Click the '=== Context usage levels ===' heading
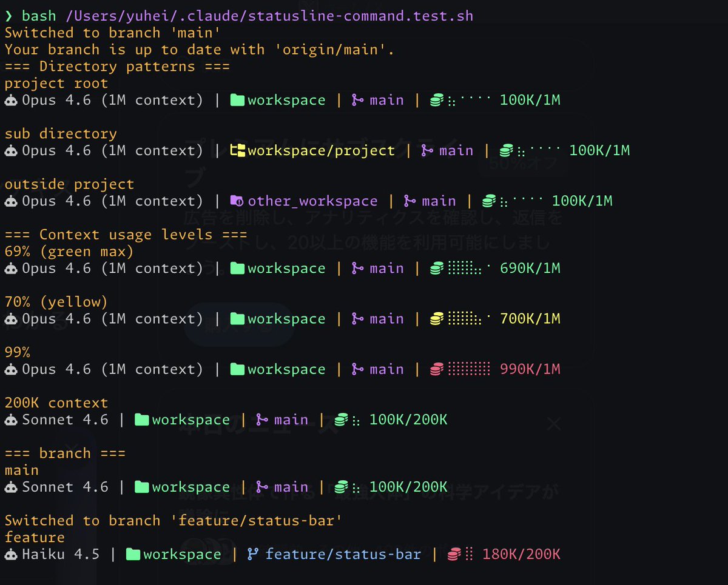Image resolution: width=728 pixels, height=585 pixels. coord(126,235)
